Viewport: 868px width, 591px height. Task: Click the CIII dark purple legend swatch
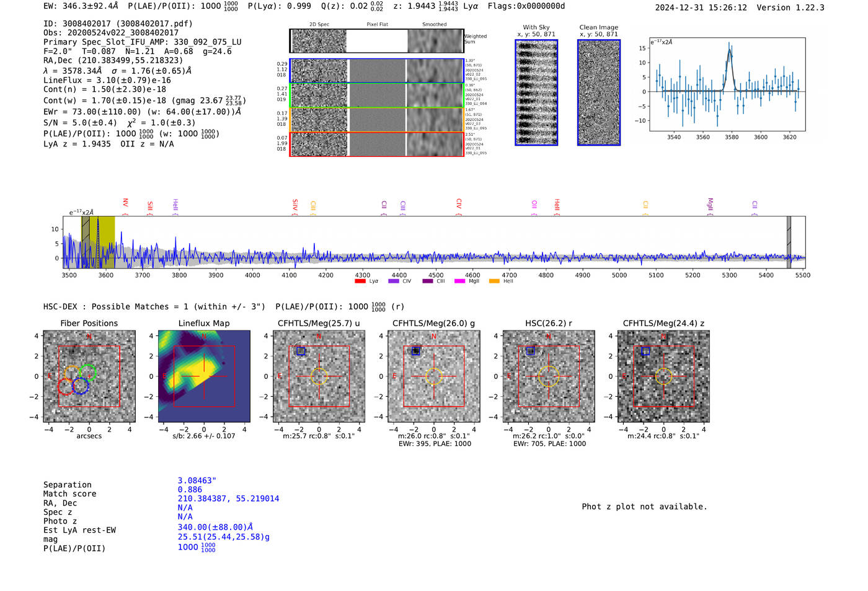[428, 281]
